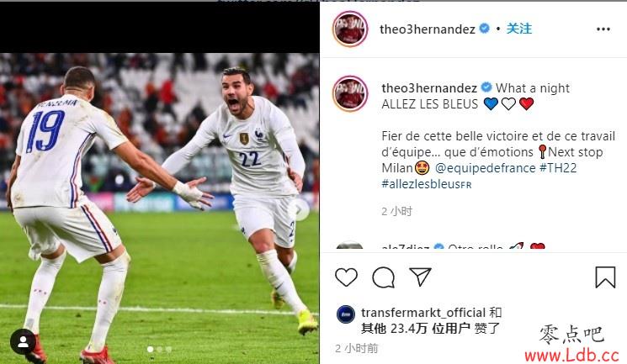Image resolution: width=627 pixels, height=364 pixels.
Task: Open transfermarkt_official avatar in likes row
Action: pos(346,314)
